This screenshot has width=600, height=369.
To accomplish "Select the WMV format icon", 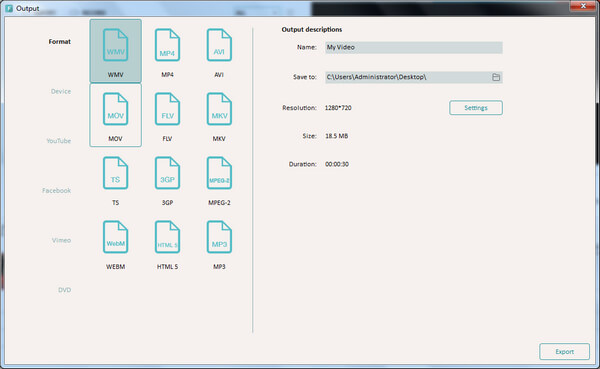I will 116,46.
